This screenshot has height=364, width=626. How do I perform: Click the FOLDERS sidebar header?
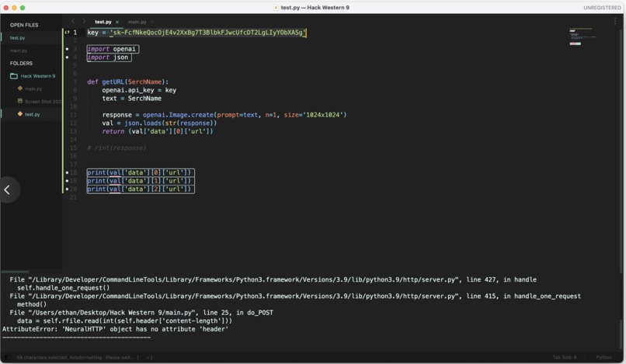coord(21,63)
